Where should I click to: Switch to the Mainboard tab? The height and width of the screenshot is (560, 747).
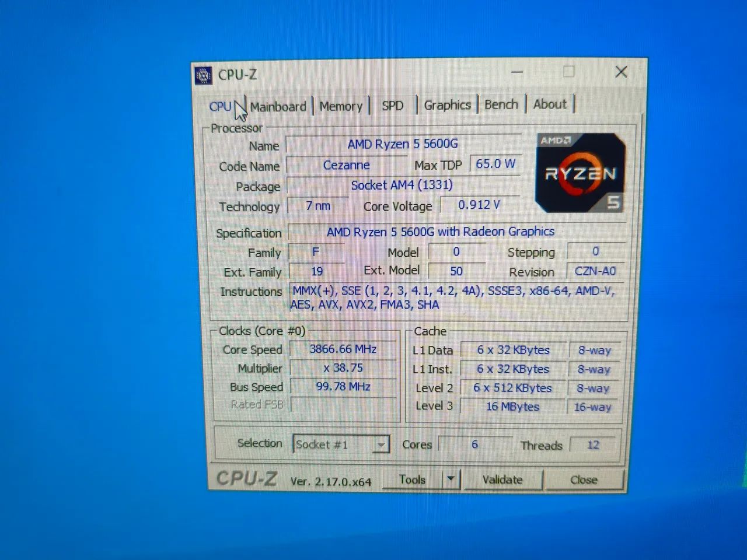(278, 107)
